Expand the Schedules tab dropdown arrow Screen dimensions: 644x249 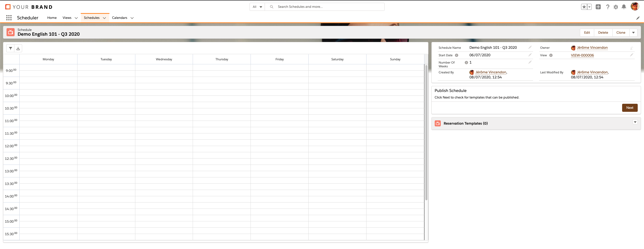[104, 18]
